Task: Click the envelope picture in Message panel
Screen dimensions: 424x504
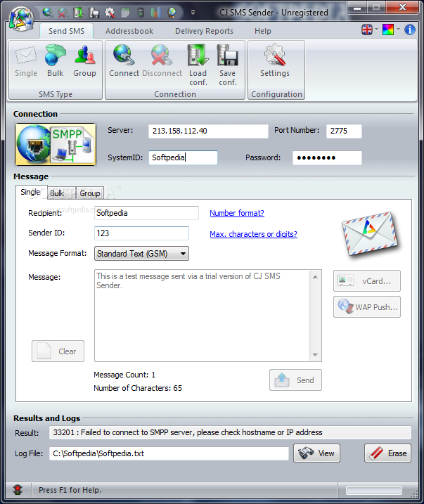Action: pos(370,233)
